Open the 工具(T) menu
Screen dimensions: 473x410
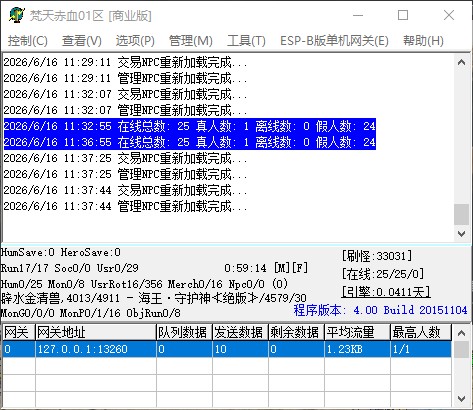(246, 41)
